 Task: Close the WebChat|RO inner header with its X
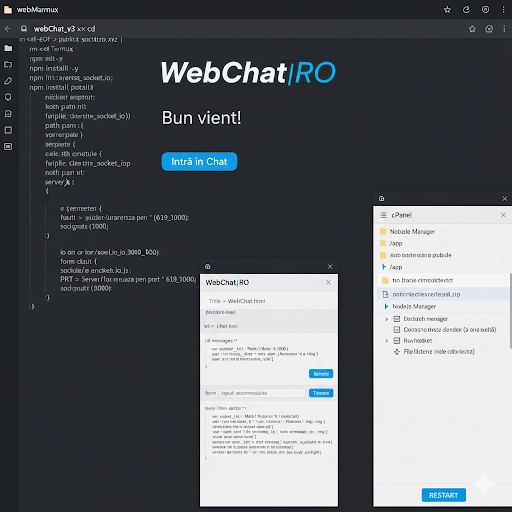328,283
